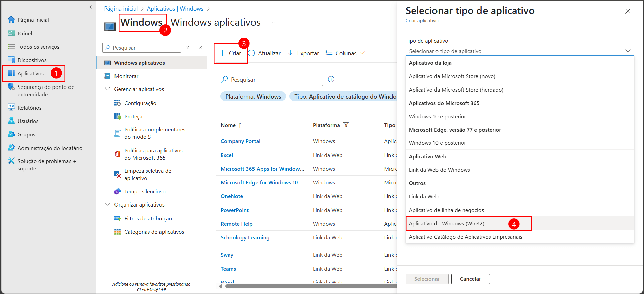
Task: Choose Aplicativo da Microsoft Store (novo)
Action: 452,76
